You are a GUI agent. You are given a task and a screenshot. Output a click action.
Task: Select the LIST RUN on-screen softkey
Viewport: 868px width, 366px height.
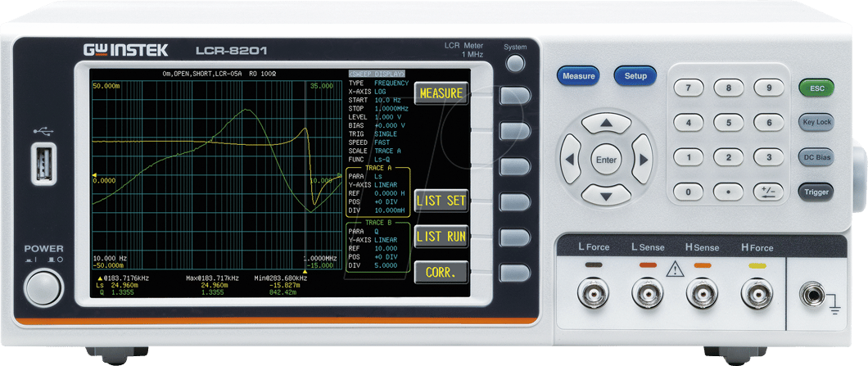coord(441,237)
